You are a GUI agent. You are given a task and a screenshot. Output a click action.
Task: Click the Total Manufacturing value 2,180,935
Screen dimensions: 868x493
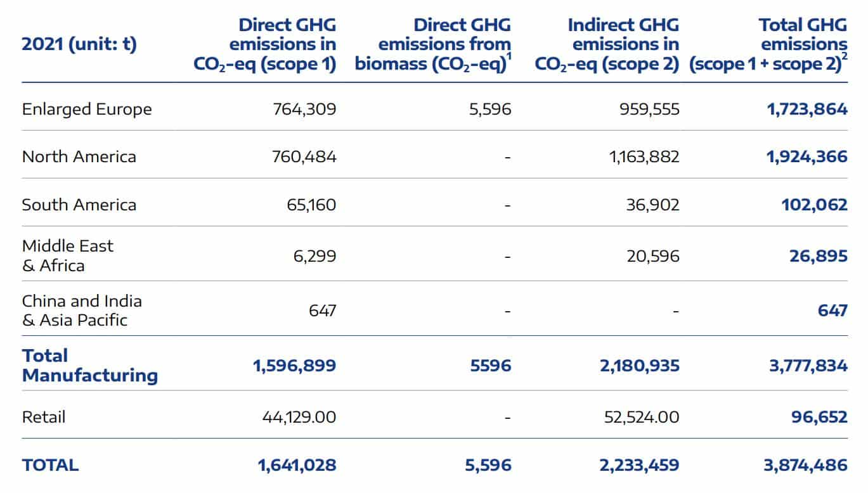640,366
